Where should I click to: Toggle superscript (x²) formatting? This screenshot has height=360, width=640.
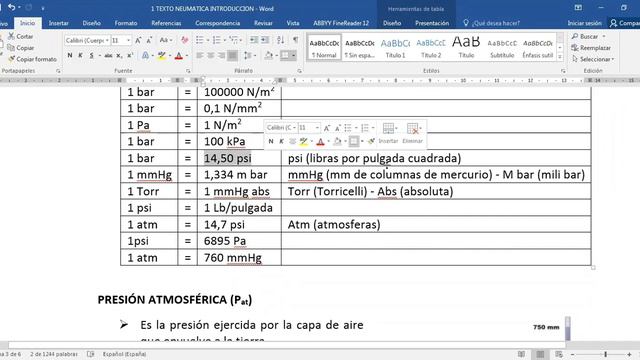pyautogui.click(x=130, y=56)
